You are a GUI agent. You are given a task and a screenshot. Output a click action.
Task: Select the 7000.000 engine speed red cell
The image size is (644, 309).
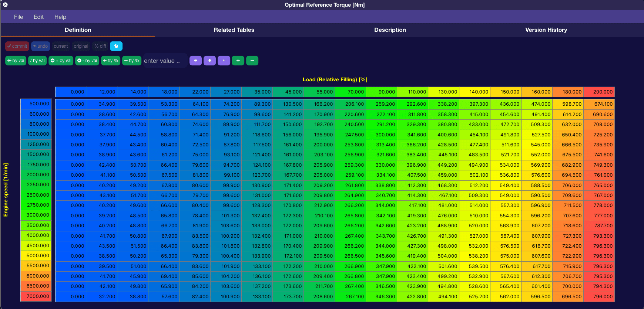point(36,296)
